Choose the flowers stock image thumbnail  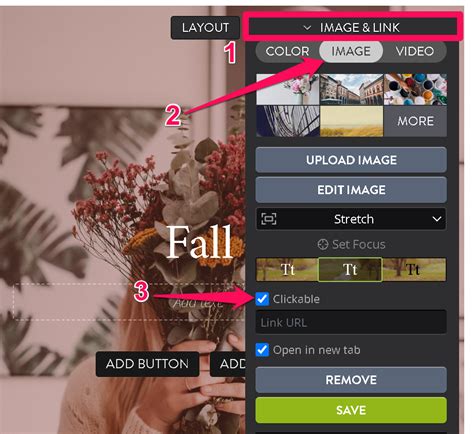pos(288,89)
